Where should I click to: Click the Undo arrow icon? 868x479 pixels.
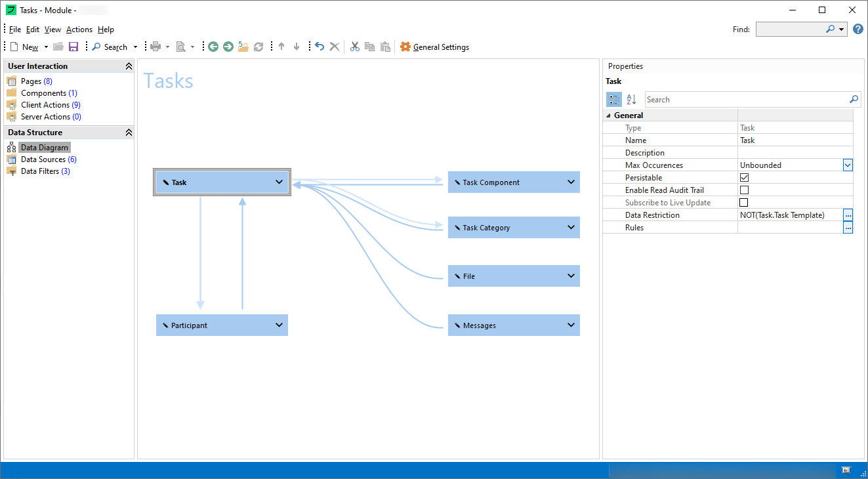(x=320, y=47)
